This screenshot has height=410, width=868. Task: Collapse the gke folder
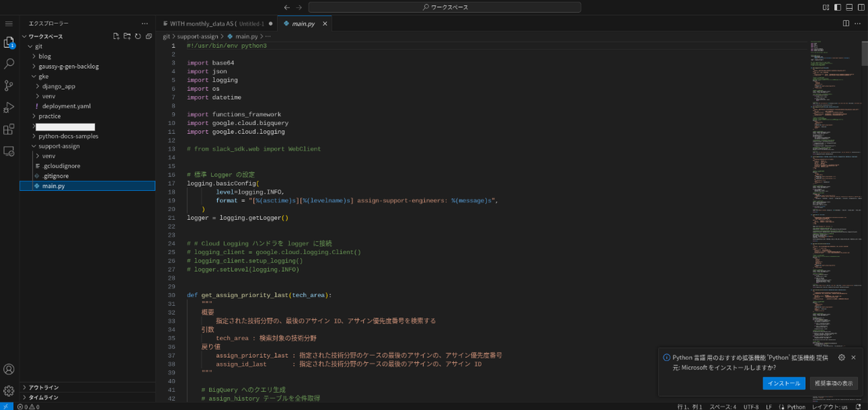pos(87,76)
